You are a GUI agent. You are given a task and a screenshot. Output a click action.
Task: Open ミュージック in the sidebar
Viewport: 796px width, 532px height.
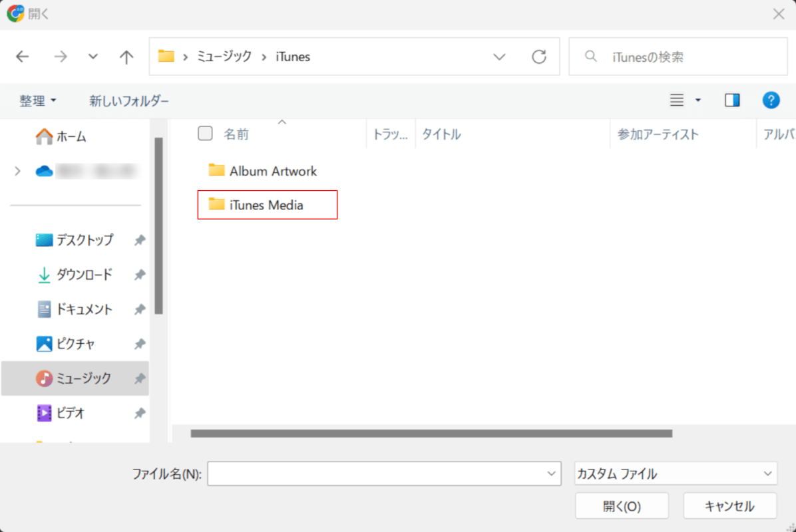pos(75,378)
